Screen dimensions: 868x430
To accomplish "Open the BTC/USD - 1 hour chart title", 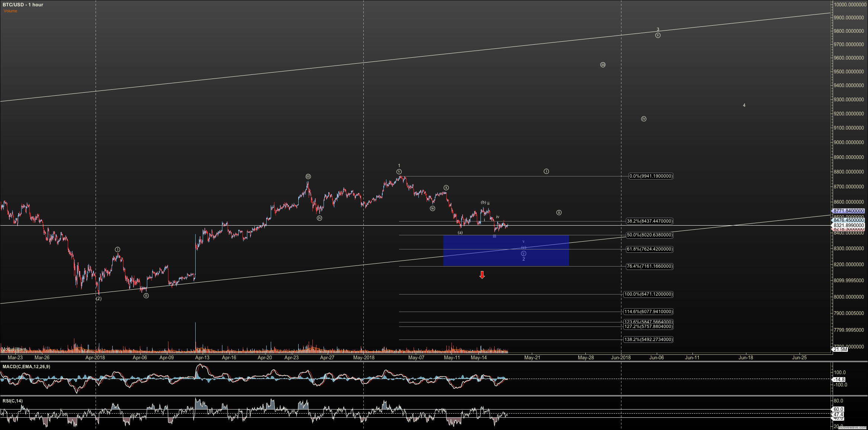I will [x=23, y=4].
